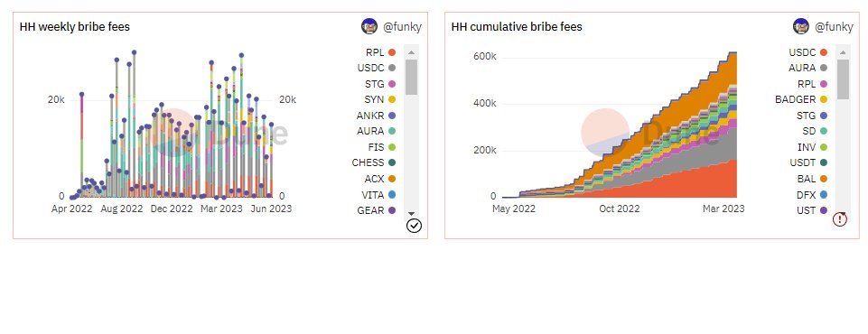Screen dimensions: 868x334
Task: Toggle RPL series in weekly legend
Action: 380,52
